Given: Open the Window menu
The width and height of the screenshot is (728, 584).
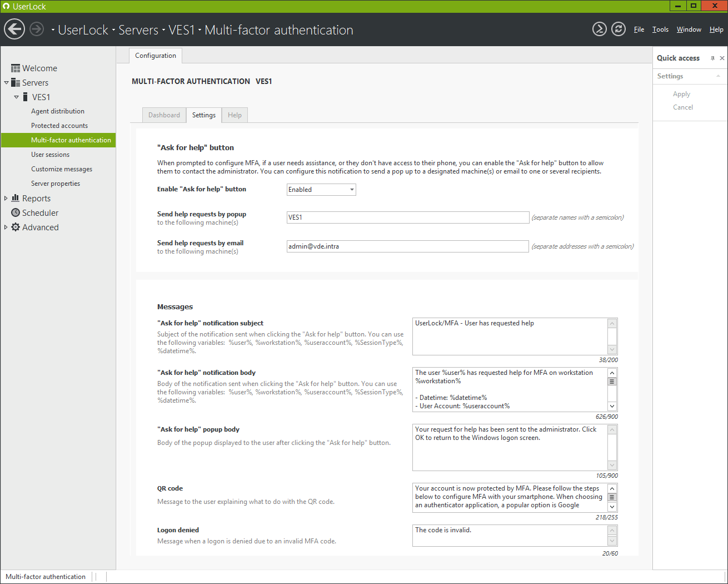Looking at the screenshot, I should 689,29.
